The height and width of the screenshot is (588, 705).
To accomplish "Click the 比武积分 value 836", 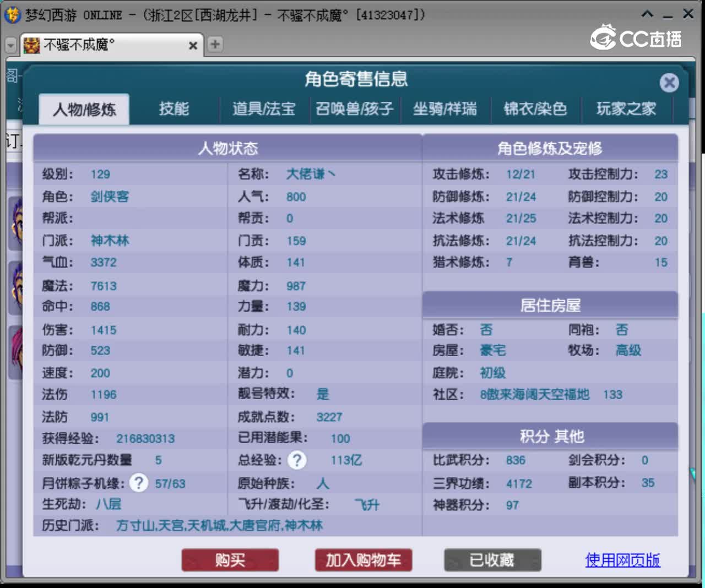I will (x=516, y=460).
